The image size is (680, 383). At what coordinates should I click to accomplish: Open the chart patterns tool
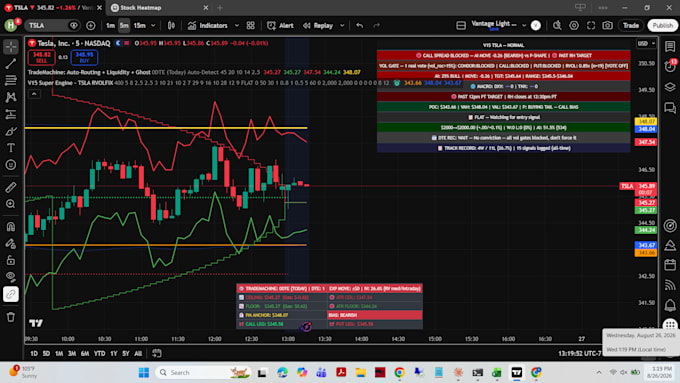pos(11,97)
